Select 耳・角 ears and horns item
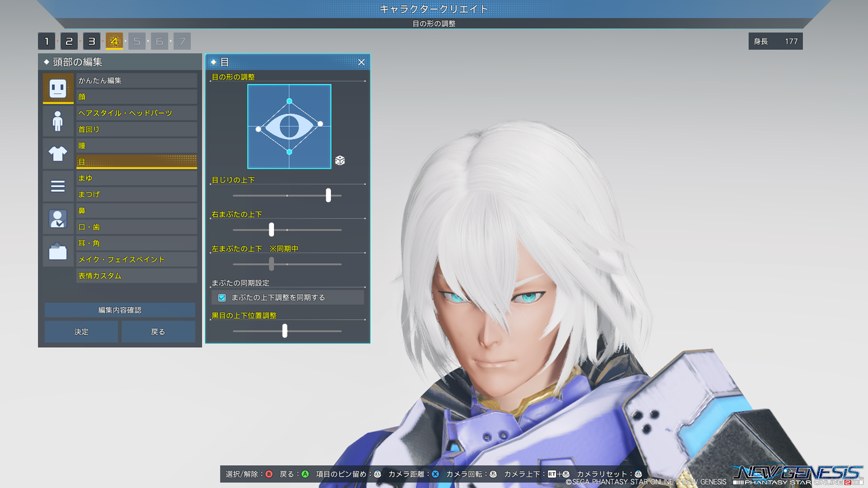 coord(136,243)
